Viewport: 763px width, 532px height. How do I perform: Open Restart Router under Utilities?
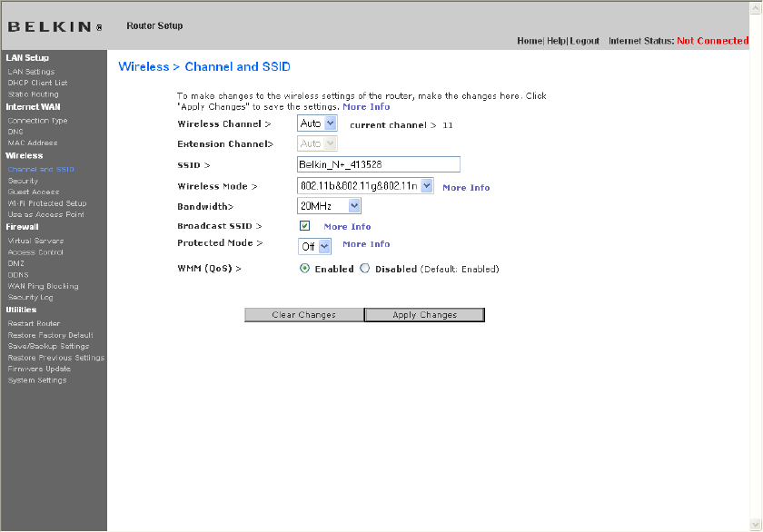click(35, 323)
